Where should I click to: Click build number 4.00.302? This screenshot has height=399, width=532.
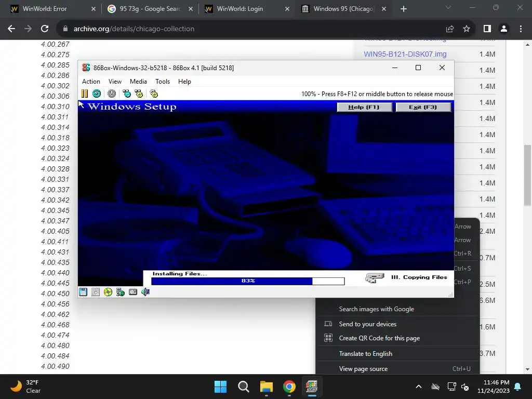point(55,86)
